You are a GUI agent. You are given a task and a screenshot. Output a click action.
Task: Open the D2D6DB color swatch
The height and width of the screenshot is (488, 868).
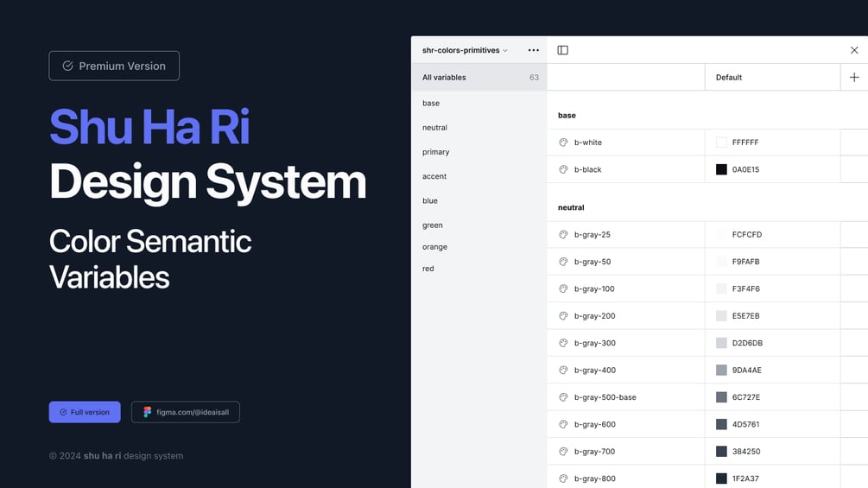click(x=721, y=343)
